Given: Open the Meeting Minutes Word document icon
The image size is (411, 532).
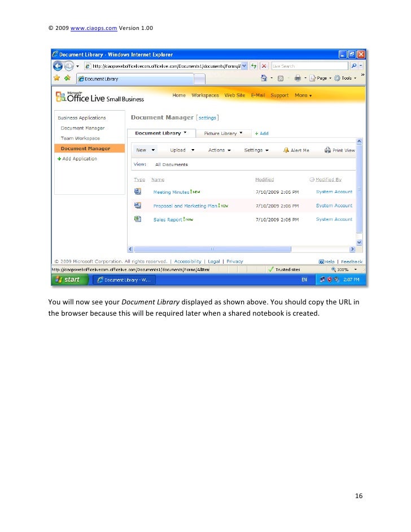Looking at the screenshot, I should pyautogui.click(x=138, y=191).
